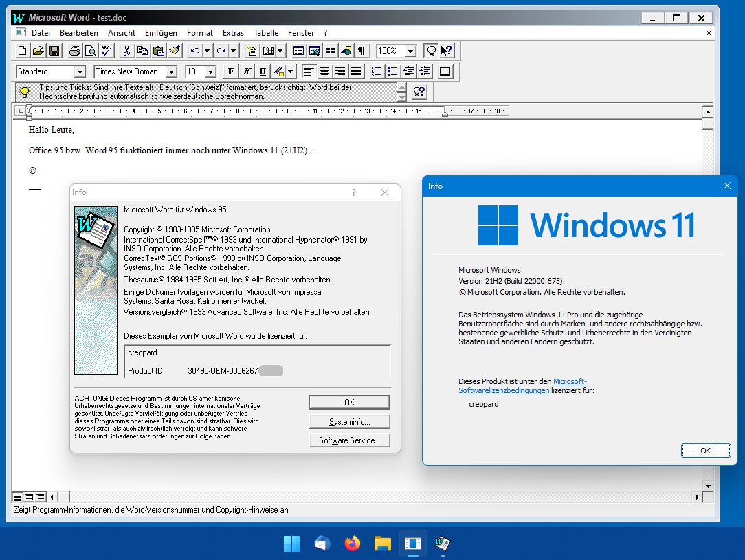Image resolution: width=745 pixels, height=560 pixels.
Task: Open the address book dropdown arrow
Action: click(280, 51)
